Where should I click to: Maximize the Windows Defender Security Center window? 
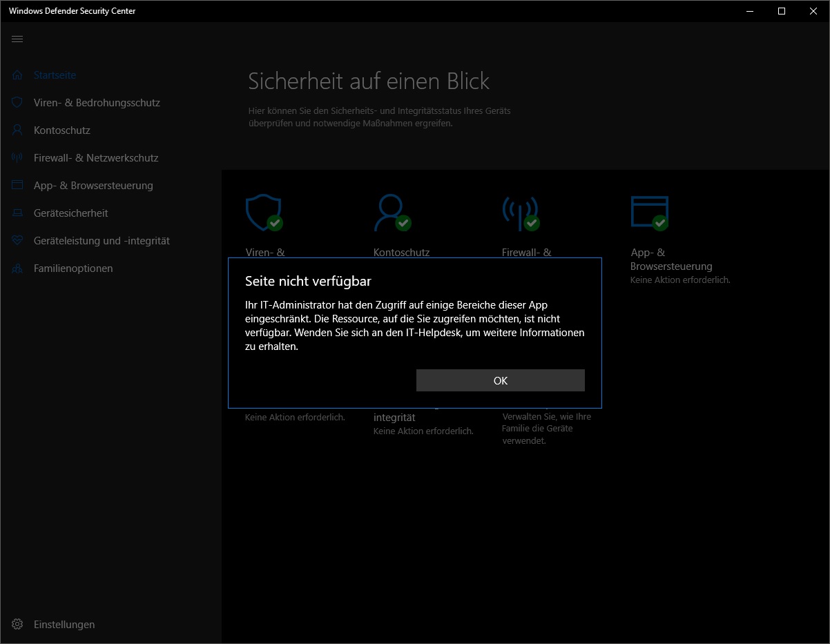click(782, 11)
